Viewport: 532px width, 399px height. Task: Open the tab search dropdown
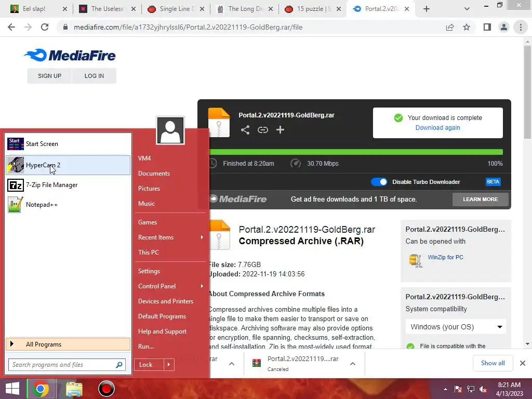pos(467,9)
